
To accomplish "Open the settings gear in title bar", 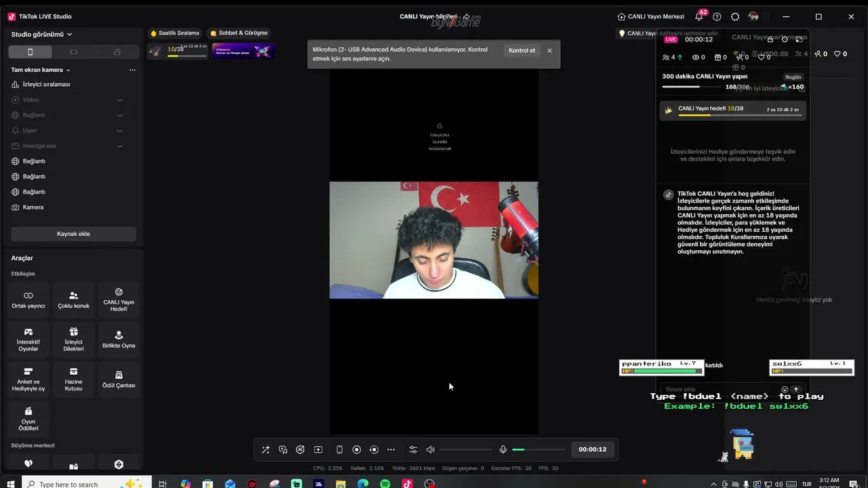I will point(735,16).
